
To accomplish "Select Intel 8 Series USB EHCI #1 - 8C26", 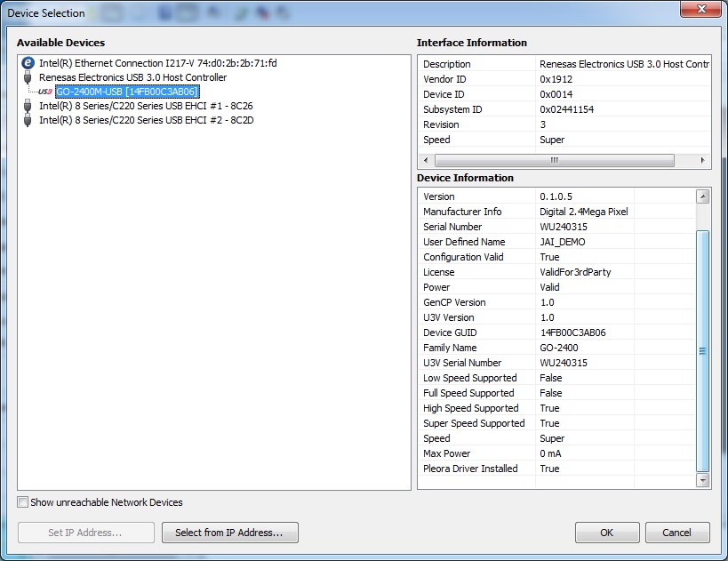I will pos(146,106).
